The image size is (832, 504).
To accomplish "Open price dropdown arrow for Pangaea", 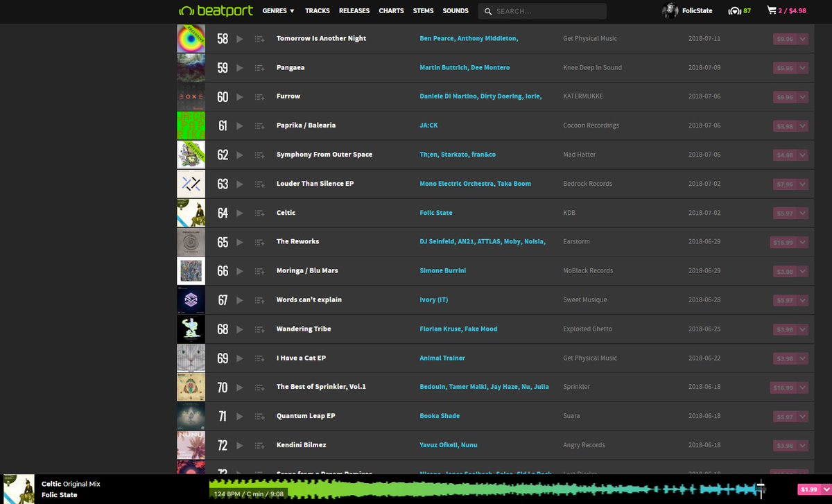I will 803,69.
